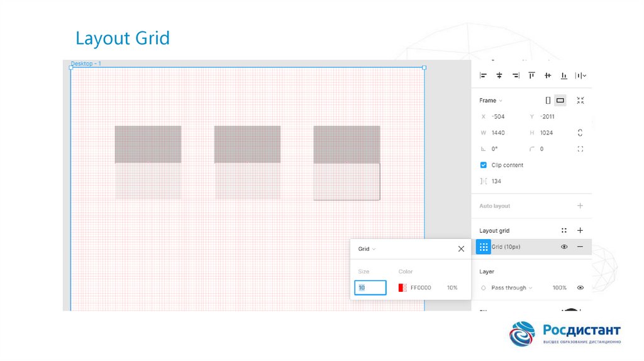
Task: Uncheck the Clip content checkbox
Action: click(483, 165)
